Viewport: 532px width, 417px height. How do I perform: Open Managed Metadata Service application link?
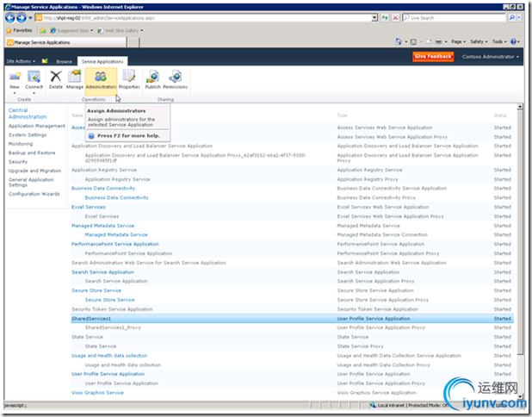pos(102,226)
